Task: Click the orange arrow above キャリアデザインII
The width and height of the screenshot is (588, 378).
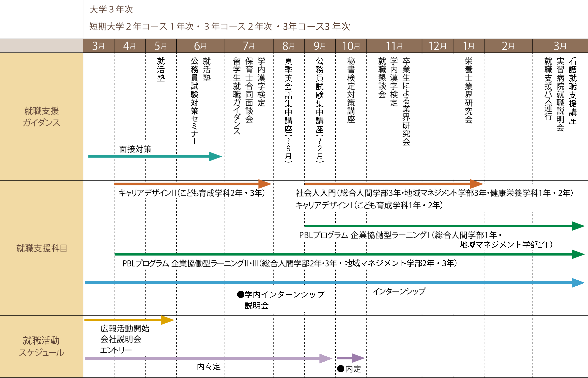Action: 193,184
